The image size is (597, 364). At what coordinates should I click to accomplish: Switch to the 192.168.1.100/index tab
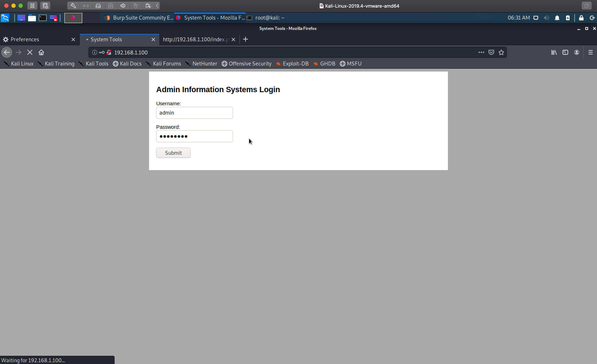click(x=195, y=39)
